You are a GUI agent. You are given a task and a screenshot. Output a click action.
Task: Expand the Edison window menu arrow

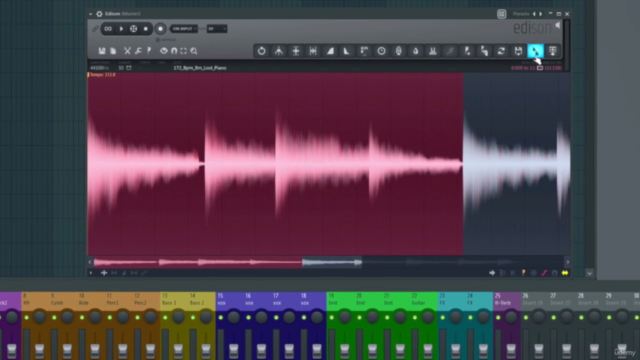pos(91,14)
